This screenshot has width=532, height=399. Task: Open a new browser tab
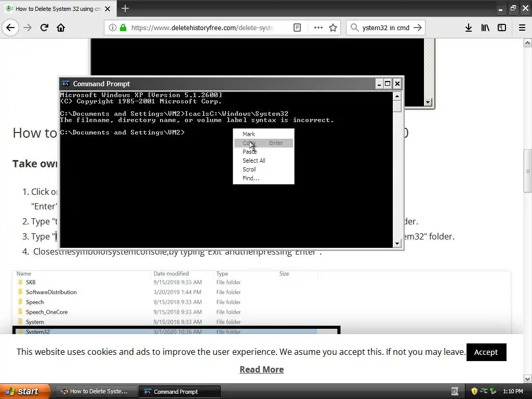point(125,8)
